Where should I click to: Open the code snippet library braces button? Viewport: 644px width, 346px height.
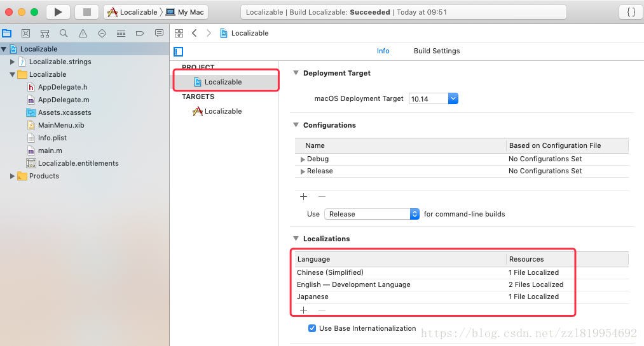(631, 12)
